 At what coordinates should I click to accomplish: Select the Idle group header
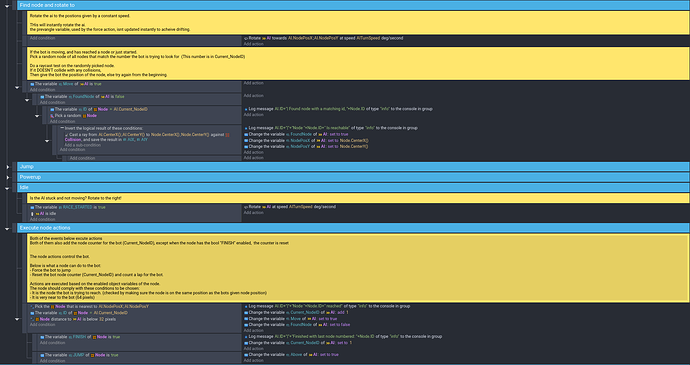point(353,188)
